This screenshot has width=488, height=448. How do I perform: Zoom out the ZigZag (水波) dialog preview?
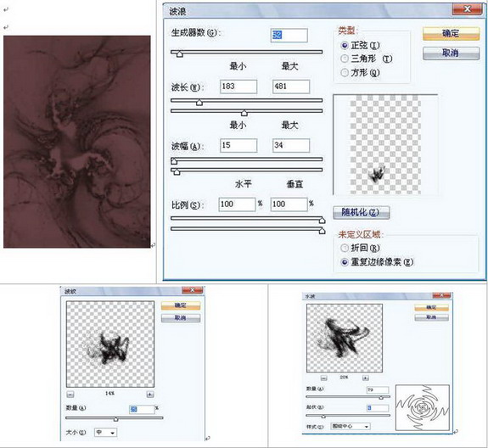tap(323, 378)
